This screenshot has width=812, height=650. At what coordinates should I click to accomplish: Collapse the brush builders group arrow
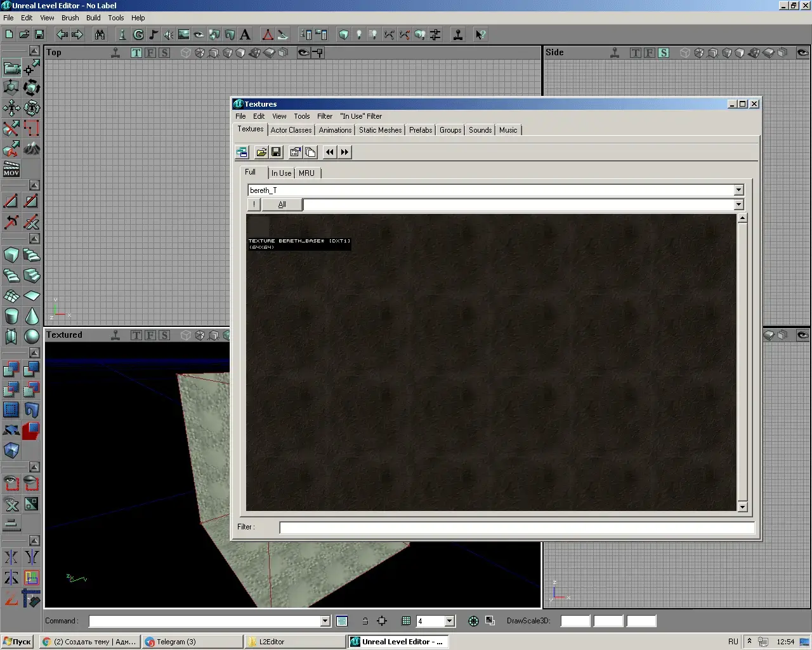click(x=34, y=239)
